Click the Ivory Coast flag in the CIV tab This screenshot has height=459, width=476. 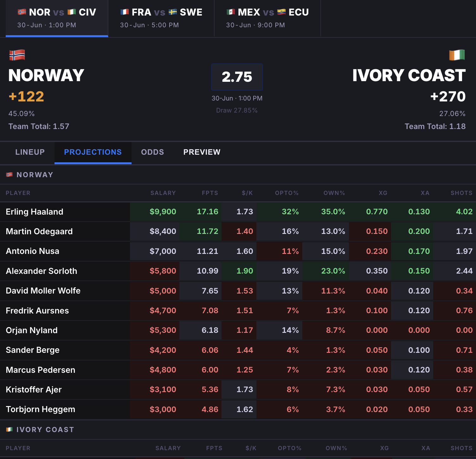[72, 12]
